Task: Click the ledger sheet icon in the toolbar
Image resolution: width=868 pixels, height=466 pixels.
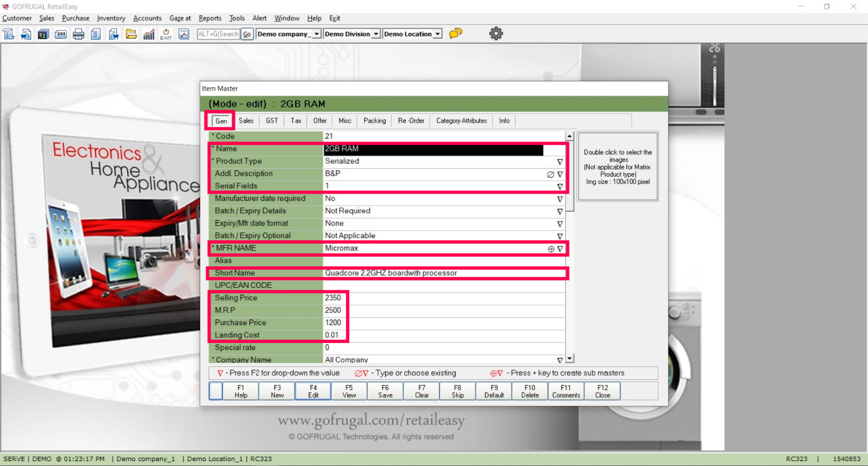Action: (x=9, y=34)
